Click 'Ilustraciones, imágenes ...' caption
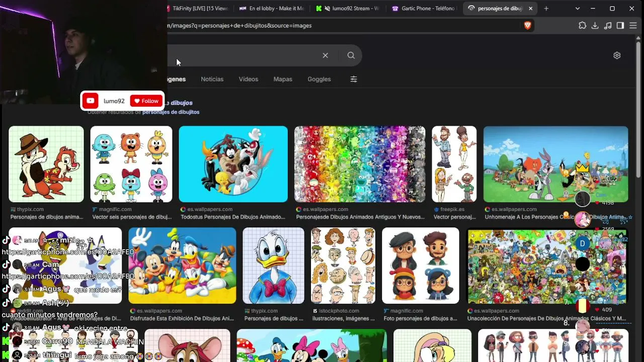Screen dimensions: 644x362 pos(344,318)
